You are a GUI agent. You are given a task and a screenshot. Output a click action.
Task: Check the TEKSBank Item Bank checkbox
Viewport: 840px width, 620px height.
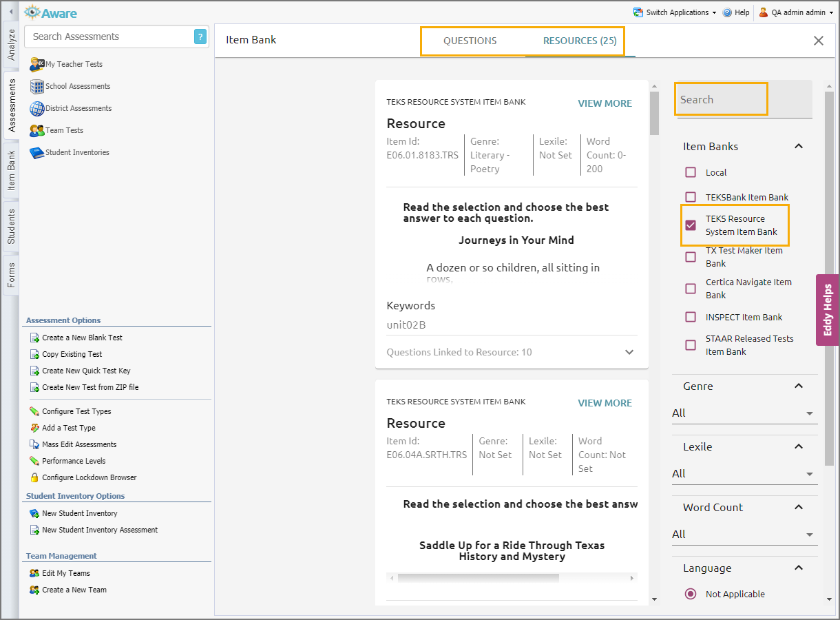tap(691, 197)
